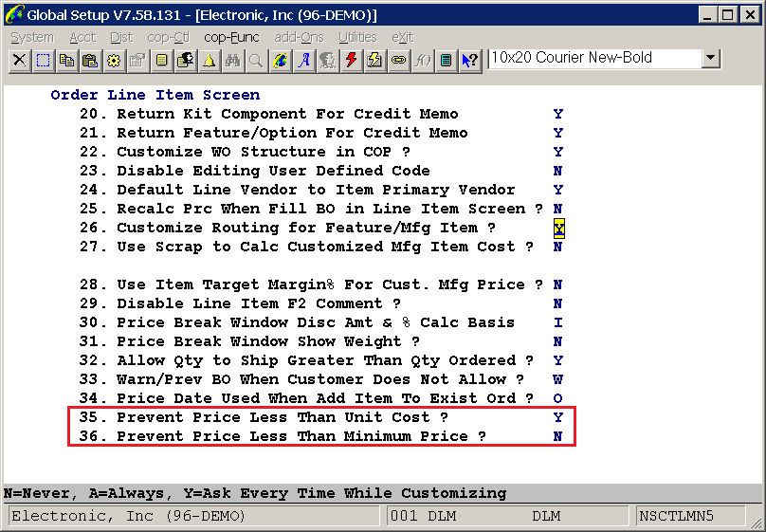Click the blue letter A font icon
This screenshot has width=766, height=532.
coord(304,61)
